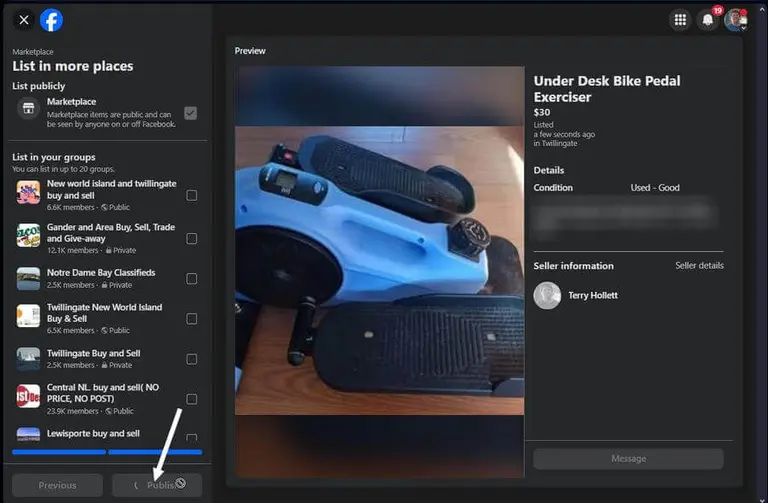Click the 'List in your groups' heading
The width and height of the screenshot is (768, 503).
click(x=54, y=157)
